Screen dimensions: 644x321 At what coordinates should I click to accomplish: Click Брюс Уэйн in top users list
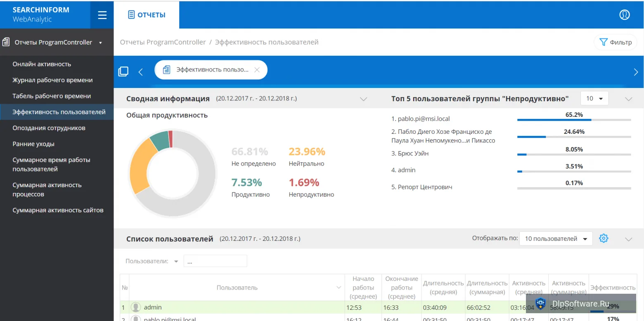413,153
